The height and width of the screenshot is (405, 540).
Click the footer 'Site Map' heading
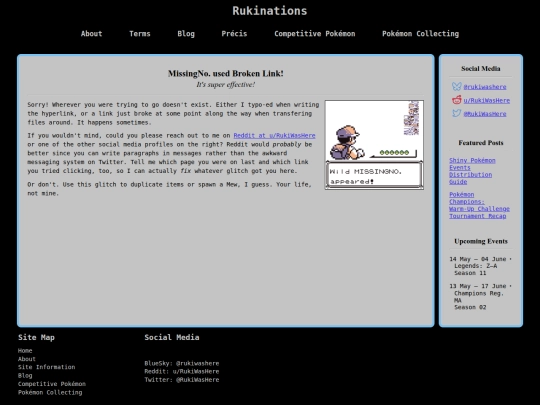pos(36,338)
